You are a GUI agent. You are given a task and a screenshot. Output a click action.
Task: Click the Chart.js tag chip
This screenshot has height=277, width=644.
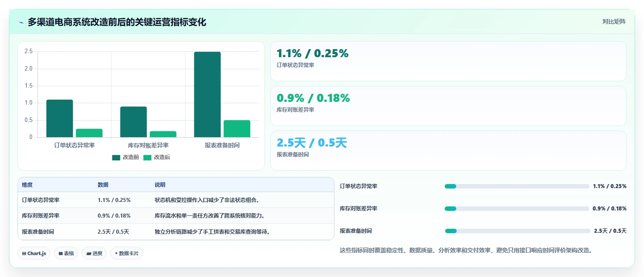point(34,253)
